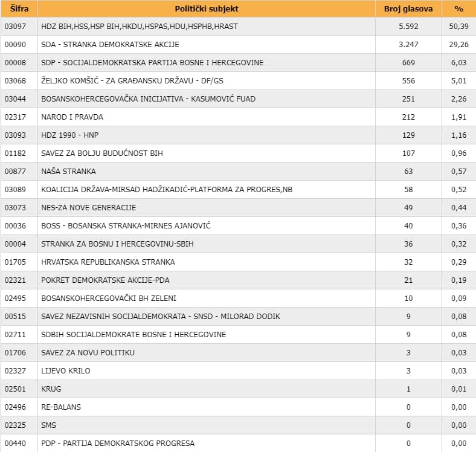Click code 03089 in the Šifra column
The image size is (476, 452).
(14, 190)
